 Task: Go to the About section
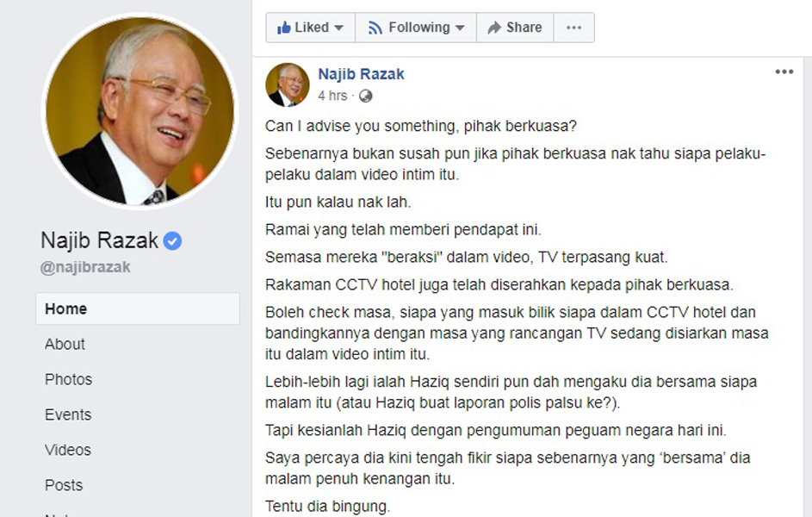coord(65,344)
